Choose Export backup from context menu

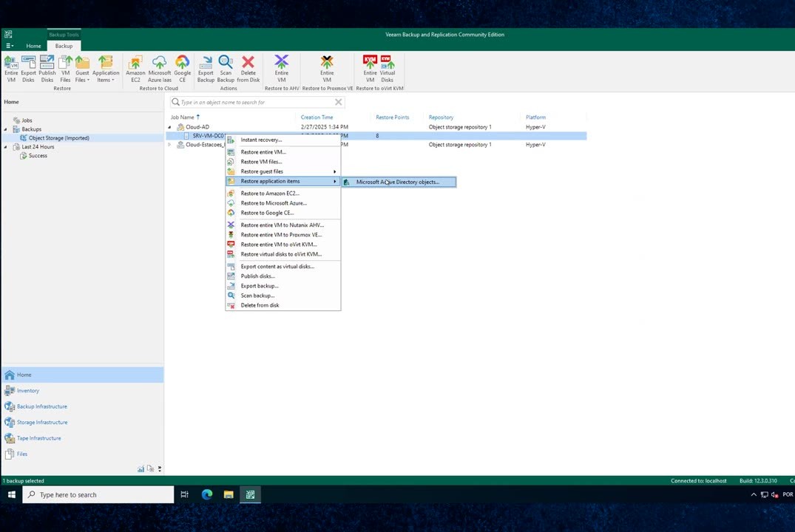283,286
